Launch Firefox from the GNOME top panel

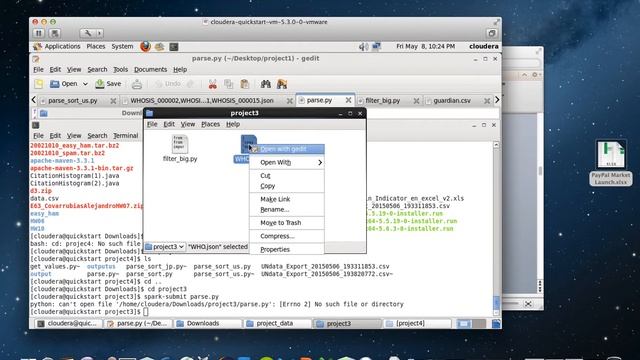coord(145,47)
